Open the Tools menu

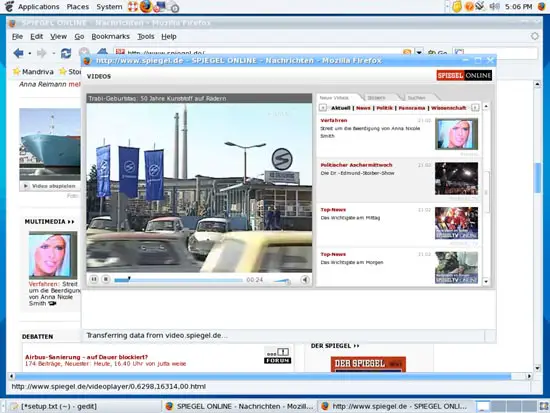coord(146,36)
